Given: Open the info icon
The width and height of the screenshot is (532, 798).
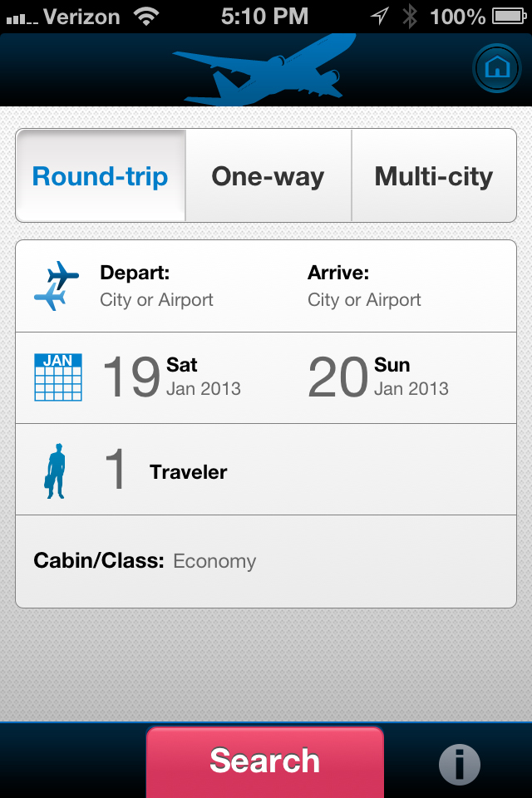Looking at the screenshot, I should 459,762.
